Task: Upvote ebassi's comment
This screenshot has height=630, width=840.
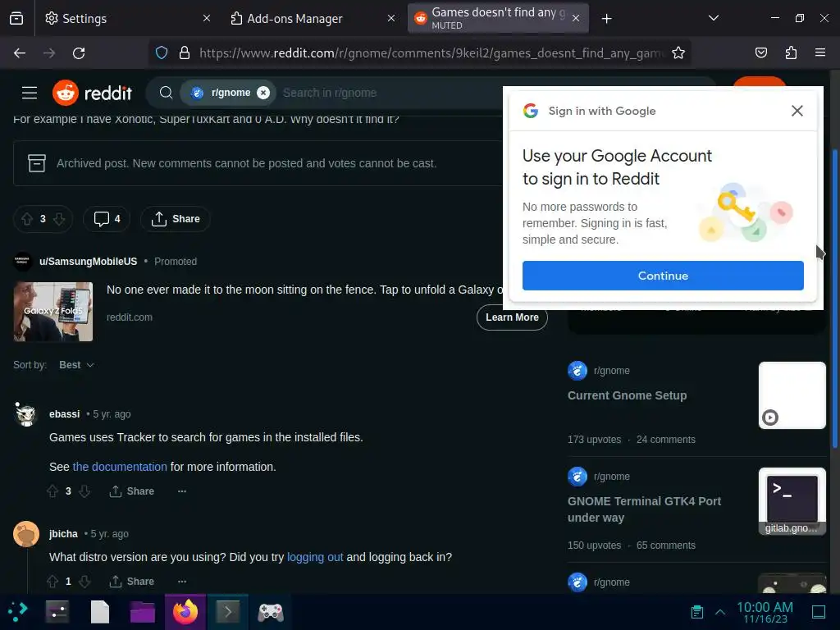Action: pos(52,491)
